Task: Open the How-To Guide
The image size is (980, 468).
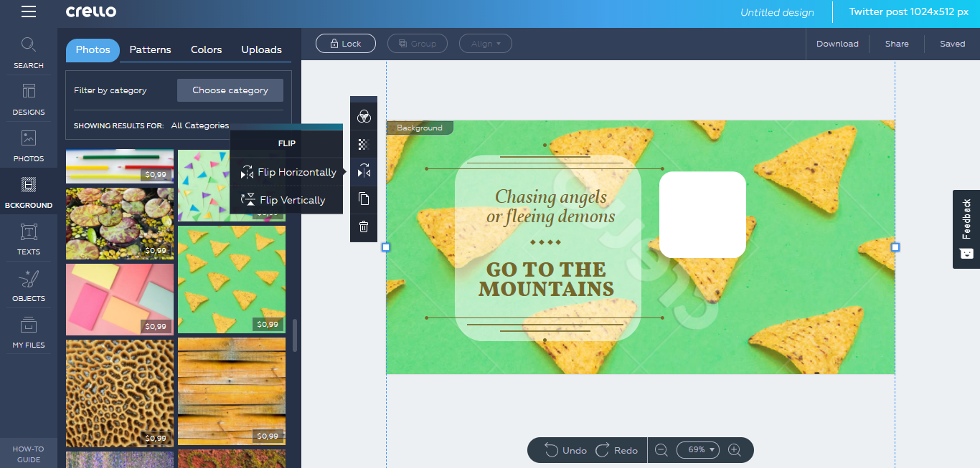Action: [29, 454]
